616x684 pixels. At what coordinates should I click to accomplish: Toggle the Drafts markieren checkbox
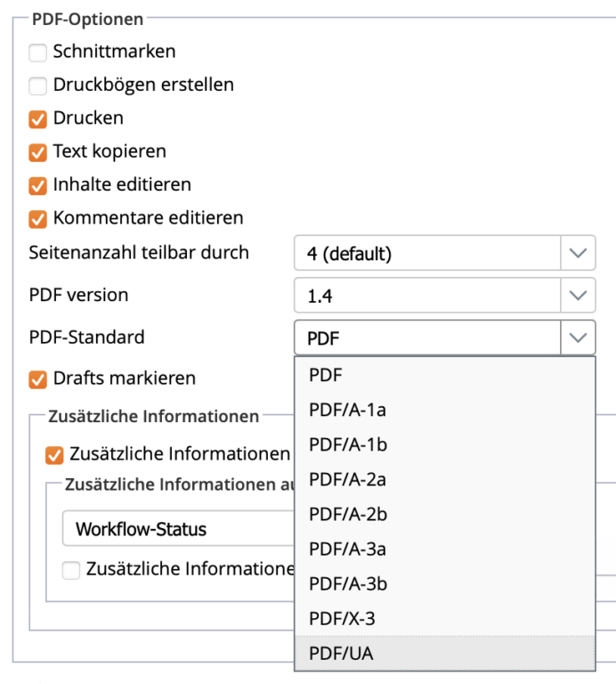point(37,379)
